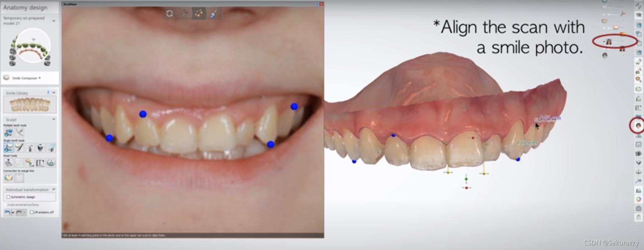This screenshot has height=250, width=644.
Task: Open the Smile Library help question mark
Action: [48, 92]
